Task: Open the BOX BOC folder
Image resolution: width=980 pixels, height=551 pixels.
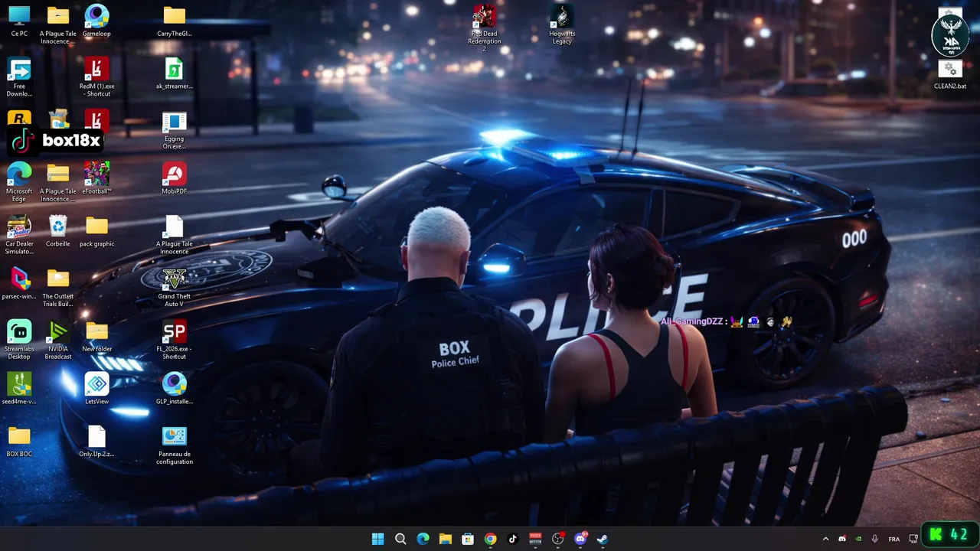Action: coord(19,442)
